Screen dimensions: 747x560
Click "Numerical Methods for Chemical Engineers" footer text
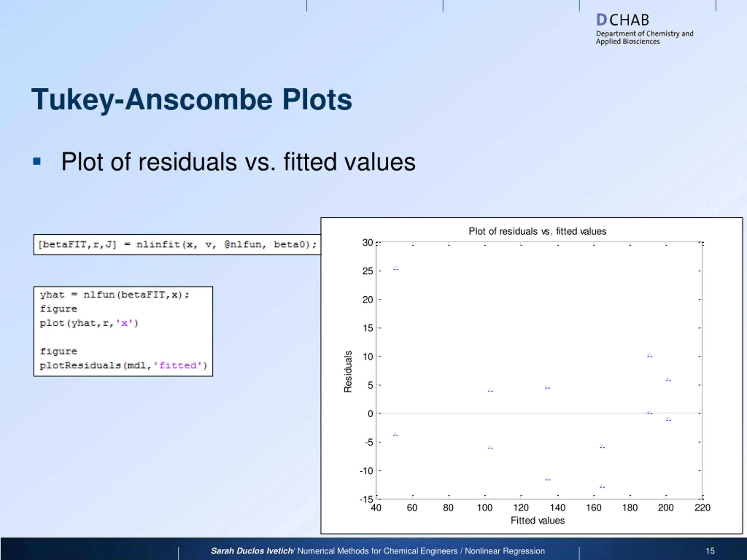pyautogui.click(x=377, y=551)
